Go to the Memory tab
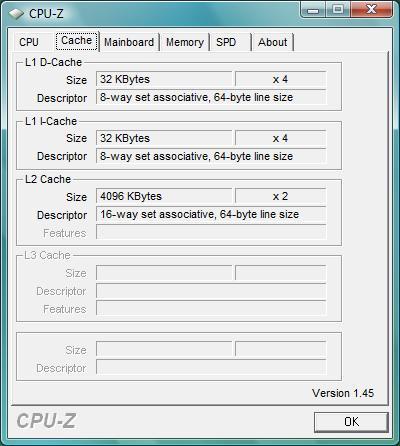 click(185, 42)
